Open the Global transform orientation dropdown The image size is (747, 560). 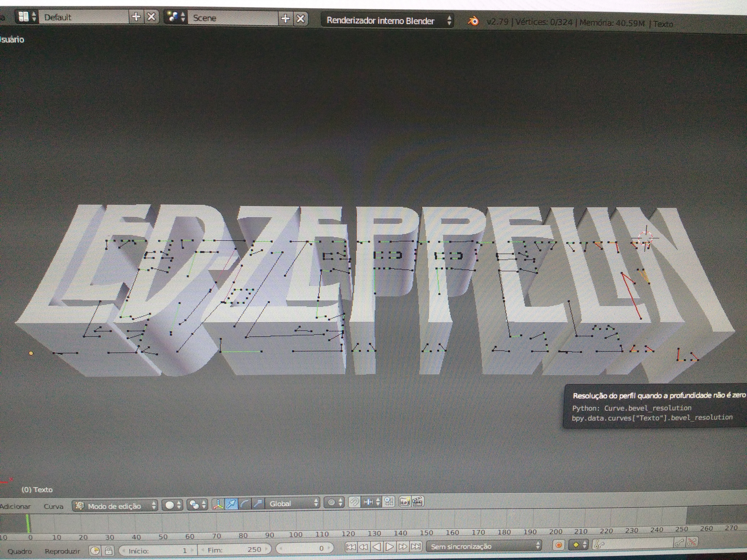point(293,503)
